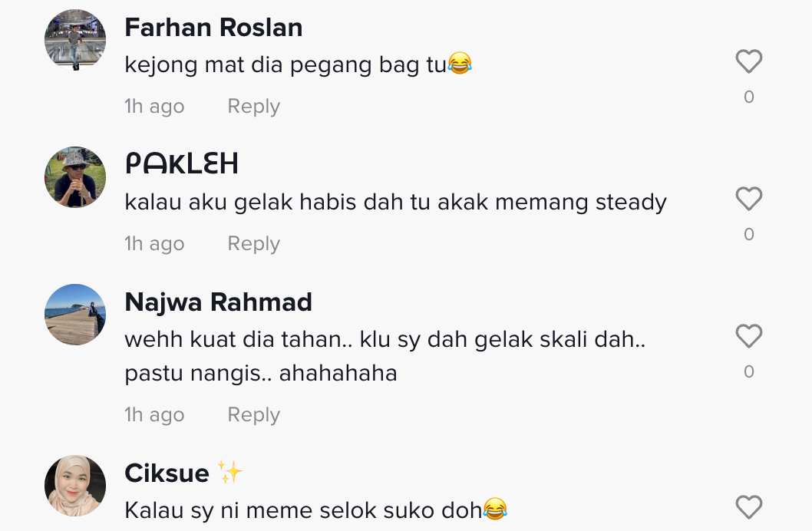Select comment 'Kalau sy ni meme selok suko doh'
812x531 pixels.
(303, 510)
